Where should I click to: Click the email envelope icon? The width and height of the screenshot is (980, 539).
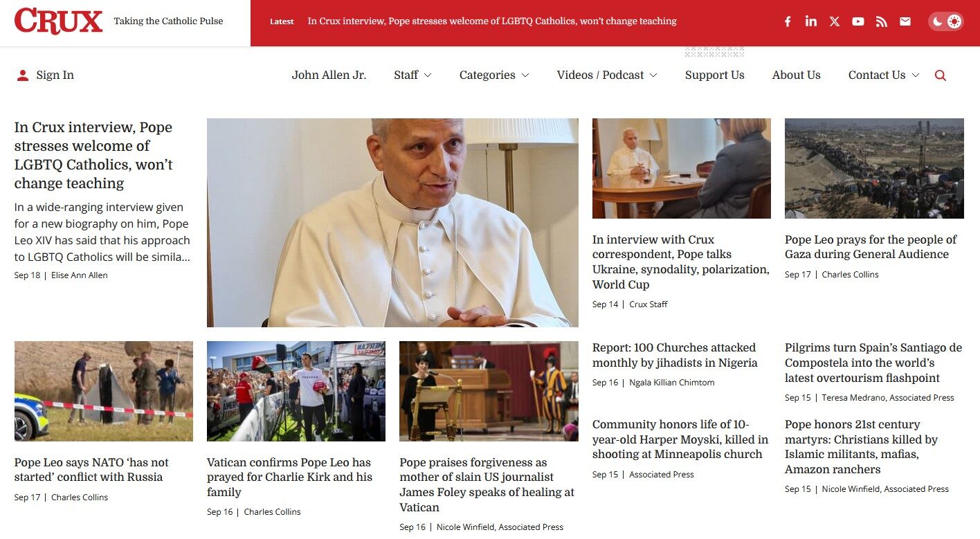coord(905,21)
